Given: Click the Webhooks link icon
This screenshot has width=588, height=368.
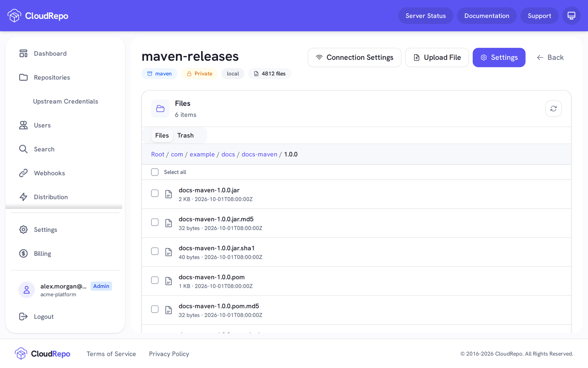Looking at the screenshot, I should pos(24,173).
